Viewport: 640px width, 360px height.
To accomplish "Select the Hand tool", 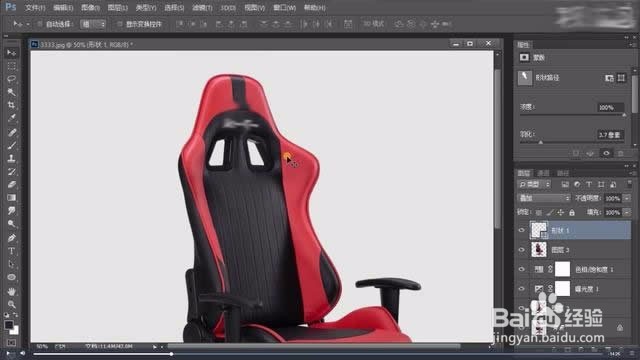I will 11,291.
